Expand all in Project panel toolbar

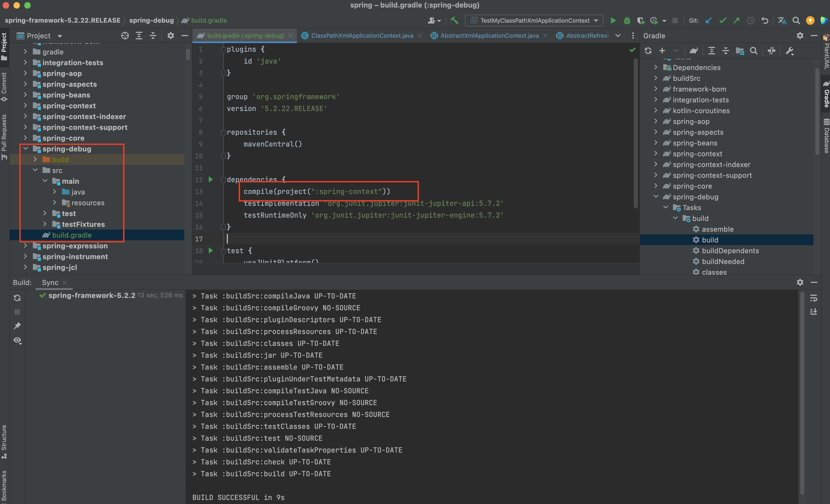pyautogui.click(x=139, y=36)
